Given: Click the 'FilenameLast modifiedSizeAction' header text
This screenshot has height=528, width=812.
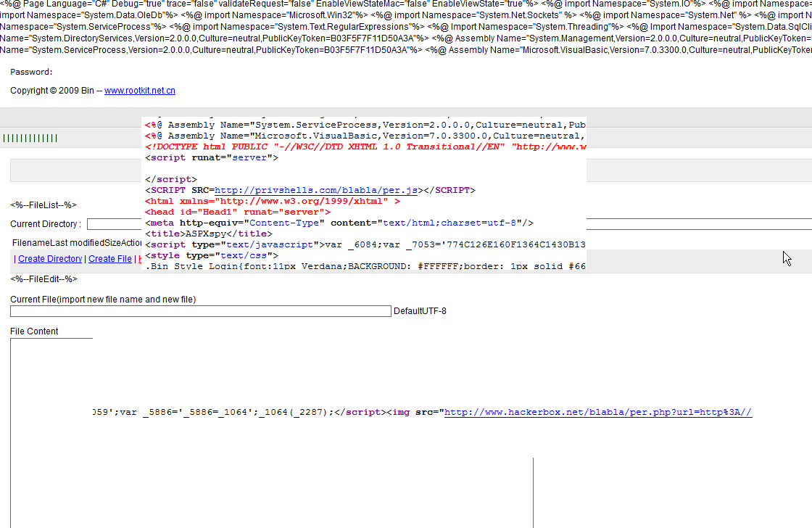Looking at the screenshot, I should 77,242.
